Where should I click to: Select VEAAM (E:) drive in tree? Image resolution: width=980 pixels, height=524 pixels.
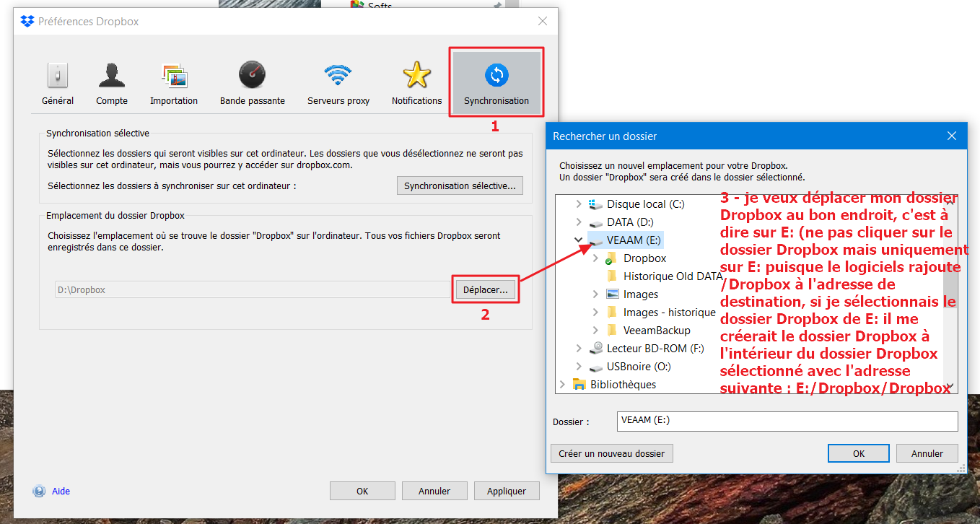[634, 240]
